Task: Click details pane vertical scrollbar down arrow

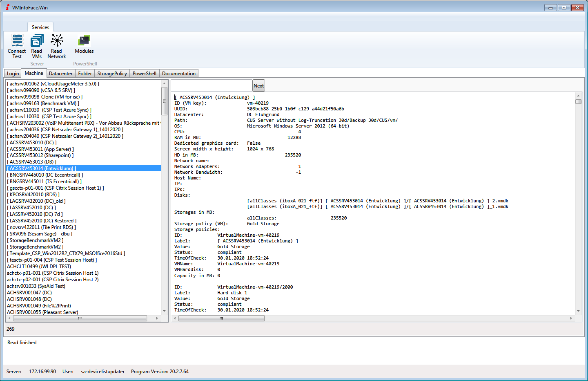Action: pyautogui.click(x=578, y=311)
